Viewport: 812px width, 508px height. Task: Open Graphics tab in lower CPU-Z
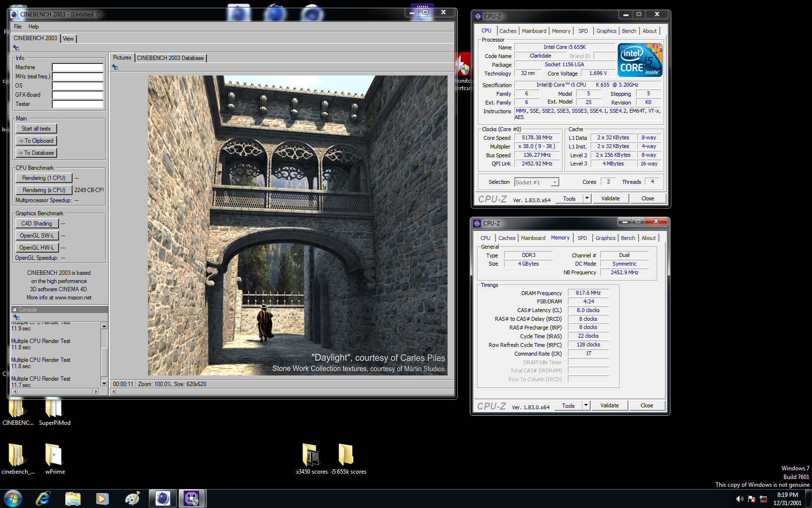point(606,238)
